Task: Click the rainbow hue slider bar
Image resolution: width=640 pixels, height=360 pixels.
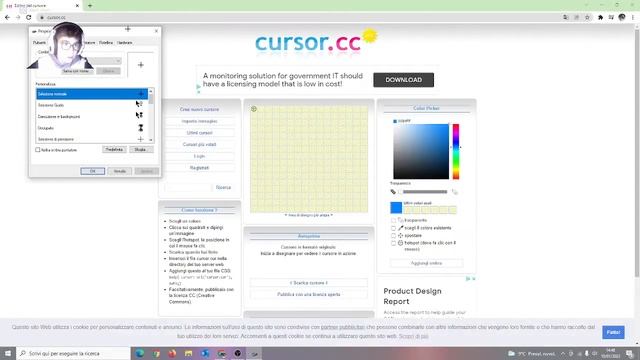Action: tap(456, 151)
